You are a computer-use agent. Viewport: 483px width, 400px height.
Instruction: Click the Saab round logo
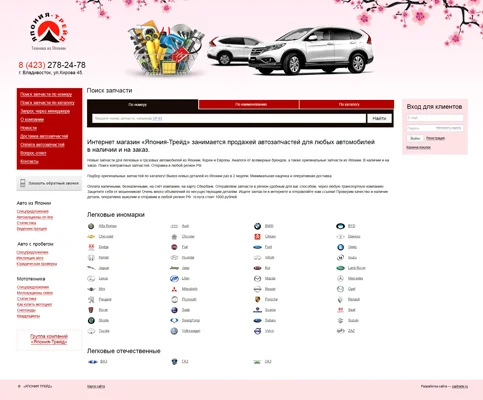[x=174, y=310]
